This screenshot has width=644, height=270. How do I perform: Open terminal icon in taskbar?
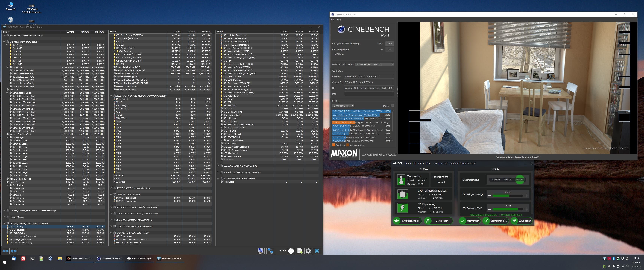(32, 259)
